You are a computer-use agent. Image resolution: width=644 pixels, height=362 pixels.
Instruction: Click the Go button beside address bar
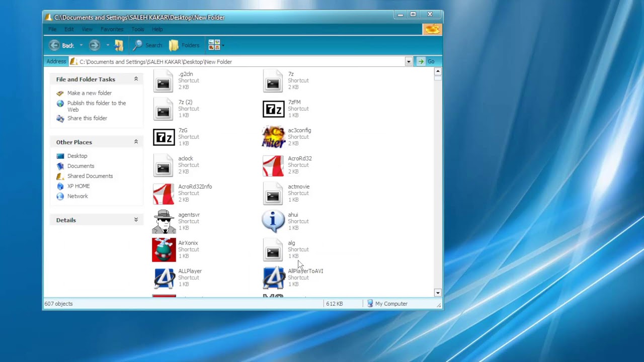426,61
